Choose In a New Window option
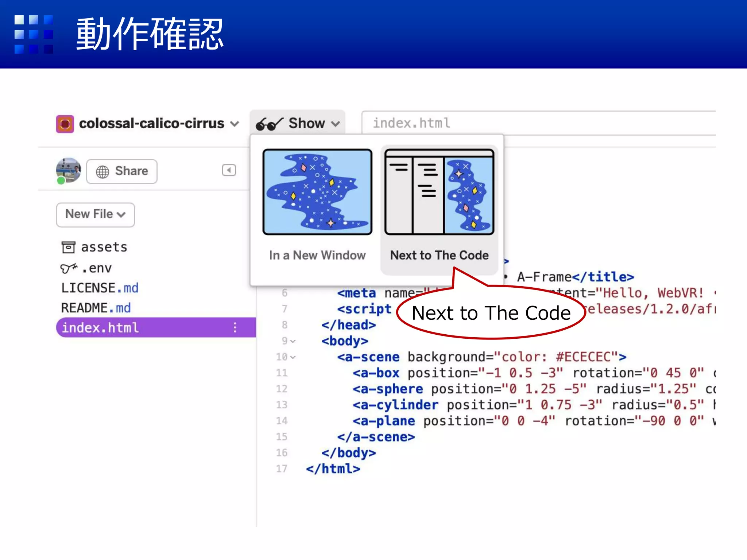The image size is (747, 560). pyautogui.click(x=317, y=255)
